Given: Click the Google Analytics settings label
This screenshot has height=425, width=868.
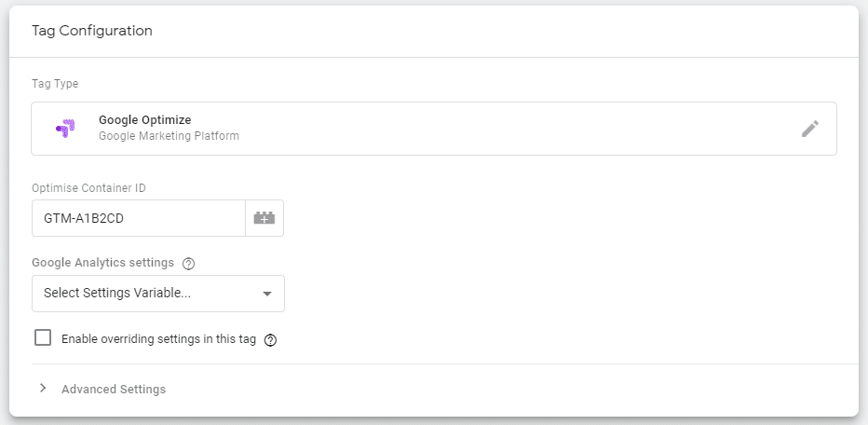Looking at the screenshot, I should [103, 263].
